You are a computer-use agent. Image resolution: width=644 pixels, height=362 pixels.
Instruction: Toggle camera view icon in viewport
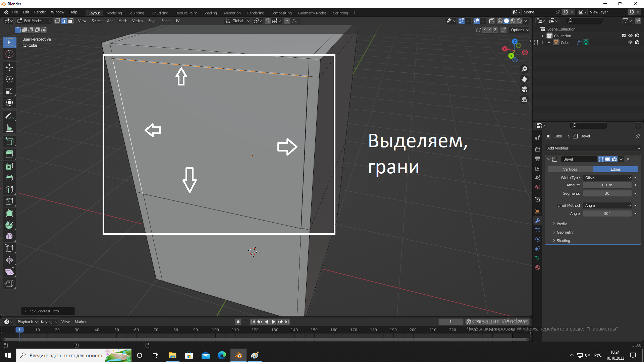(524, 89)
